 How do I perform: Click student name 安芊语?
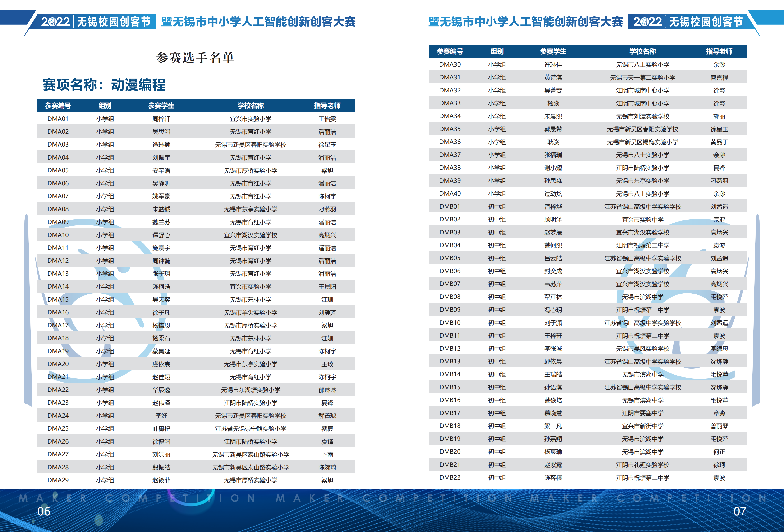pos(161,170)
